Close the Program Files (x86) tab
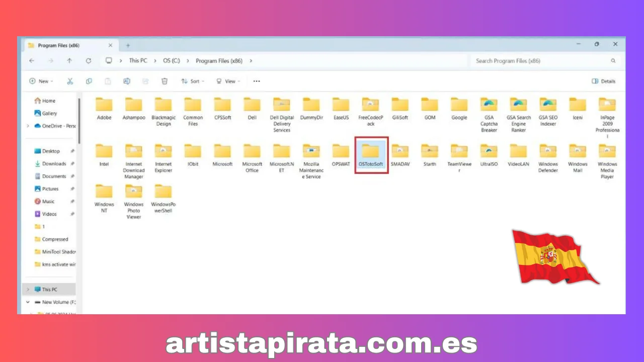The image size is (644, 362). [110, 45]
